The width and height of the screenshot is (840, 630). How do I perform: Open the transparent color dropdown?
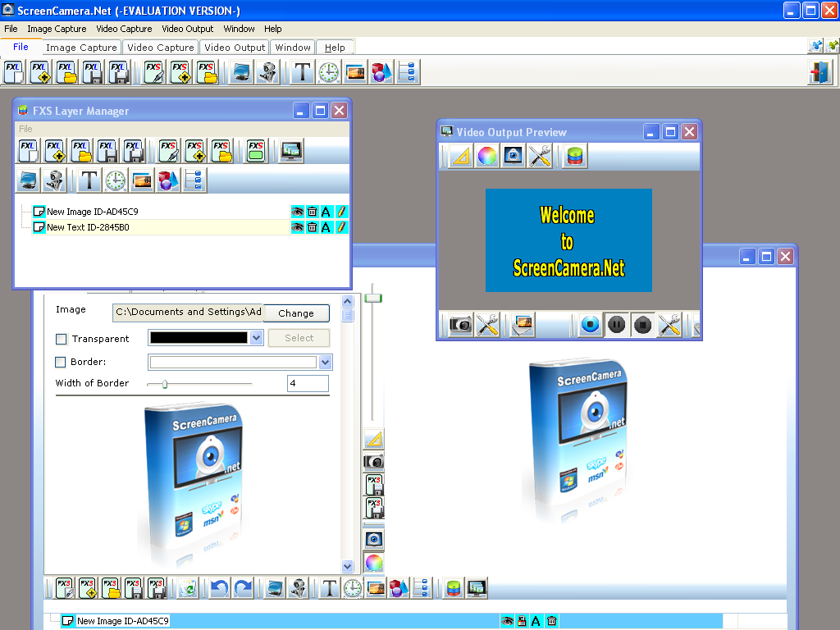[x=256, y=337]
